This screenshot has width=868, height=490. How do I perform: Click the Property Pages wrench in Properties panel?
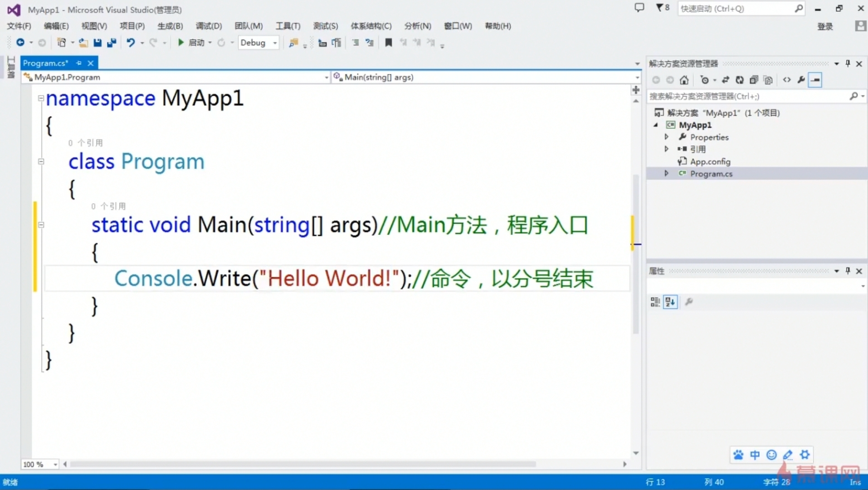coord(689,302)
